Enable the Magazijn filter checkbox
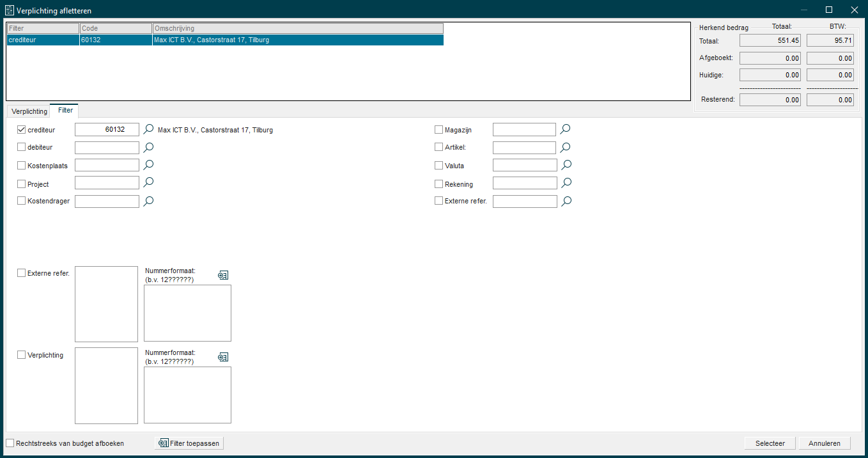 point(438,130)
